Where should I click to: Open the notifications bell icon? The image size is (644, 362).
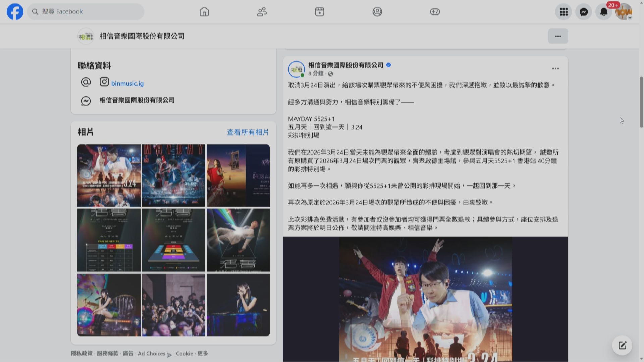[604, 12]
